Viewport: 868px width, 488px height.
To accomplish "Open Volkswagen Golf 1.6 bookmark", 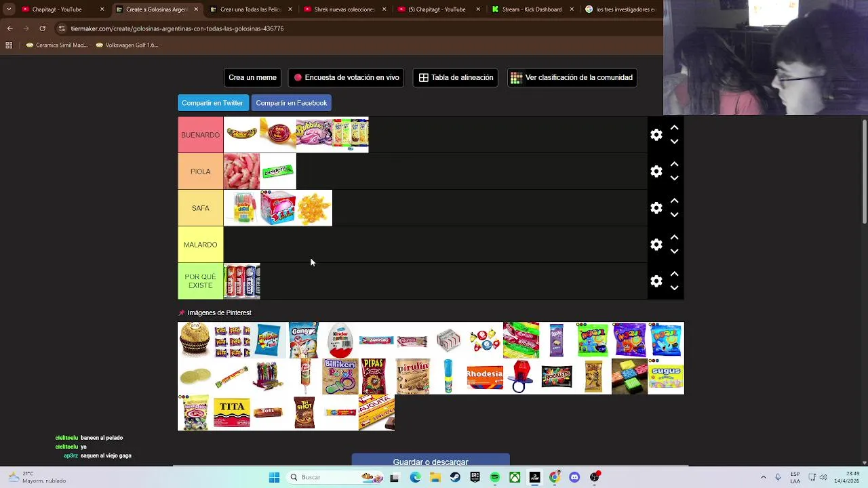I will pyautogui.click(x=127, y=45).
